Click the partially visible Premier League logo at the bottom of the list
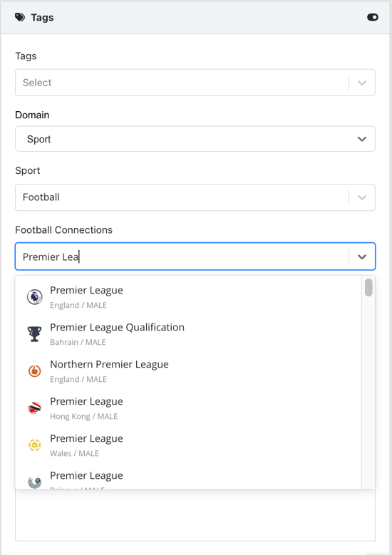The image size is (392, 555). [35, 482]
